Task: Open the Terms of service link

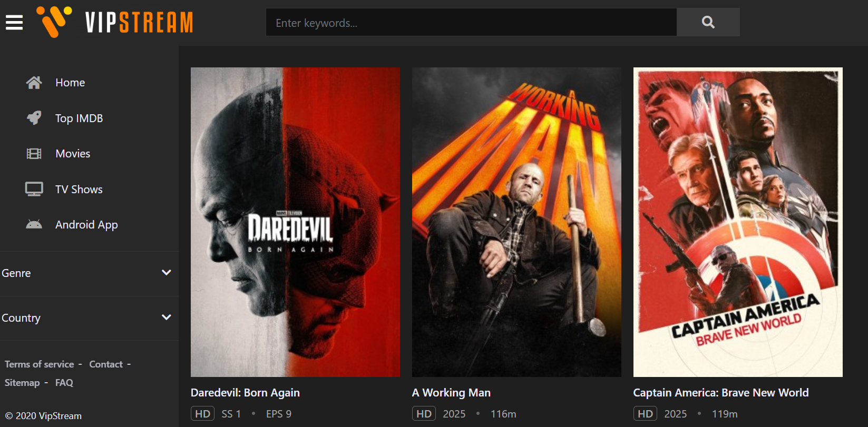Action: 40,364
